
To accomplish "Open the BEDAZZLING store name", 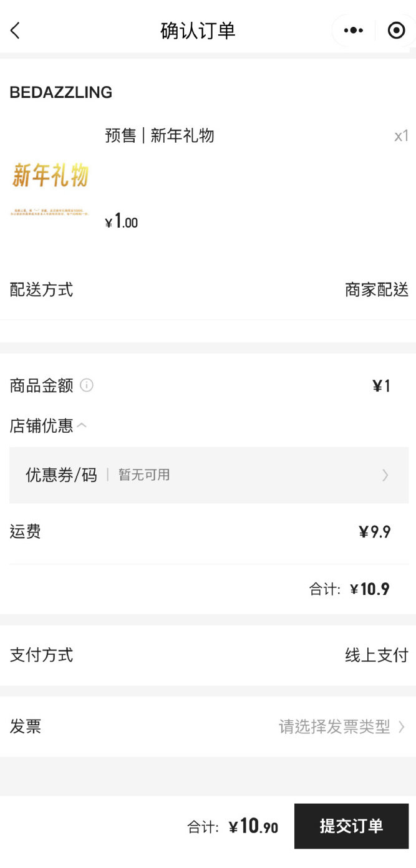I will [61, 92].
